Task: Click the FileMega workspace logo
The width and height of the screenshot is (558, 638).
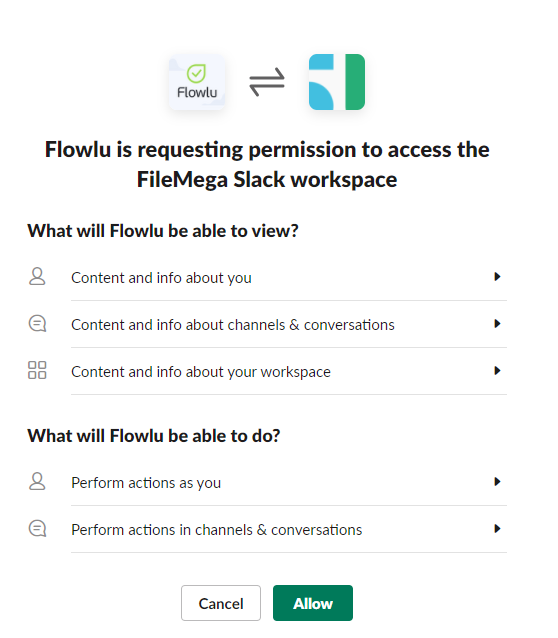Action: click(337, 82)
